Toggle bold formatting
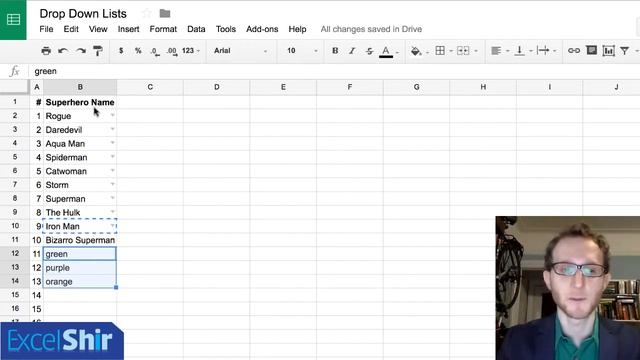640x360 pixels. [335, 51]
